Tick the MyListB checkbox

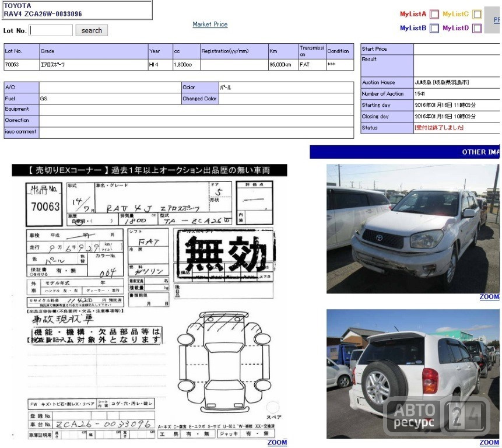[x=434, y=28]
